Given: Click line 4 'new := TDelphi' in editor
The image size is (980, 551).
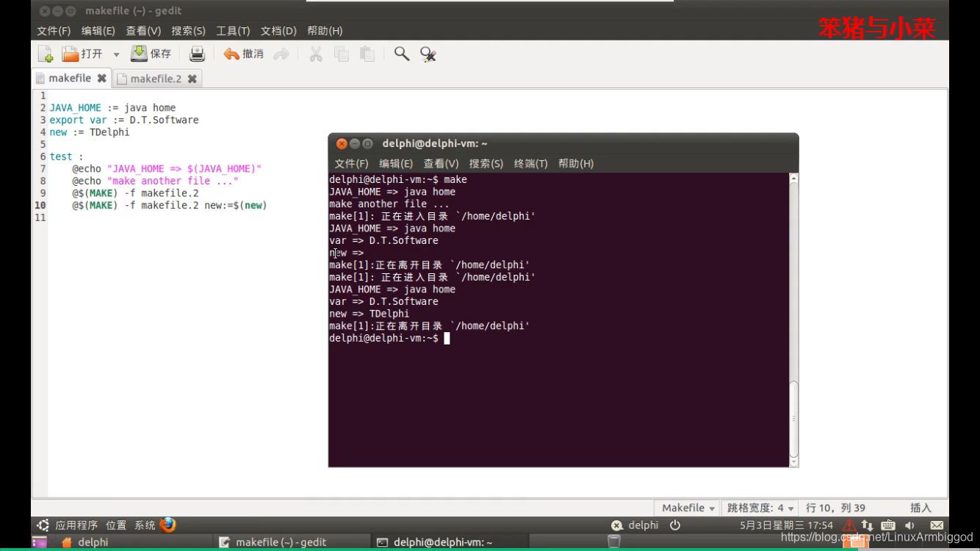Looking at the screenshot, I should 90,132.
